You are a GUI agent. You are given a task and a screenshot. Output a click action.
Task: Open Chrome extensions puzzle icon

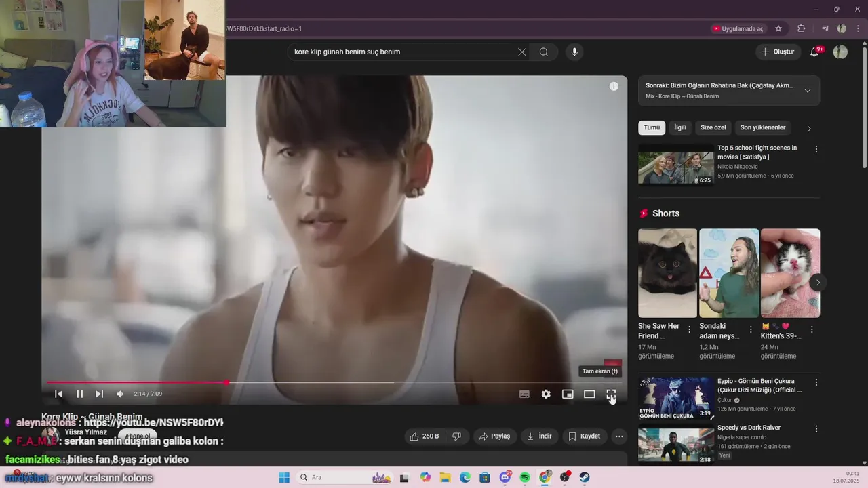pyautogui.click(x=802, y=28)
